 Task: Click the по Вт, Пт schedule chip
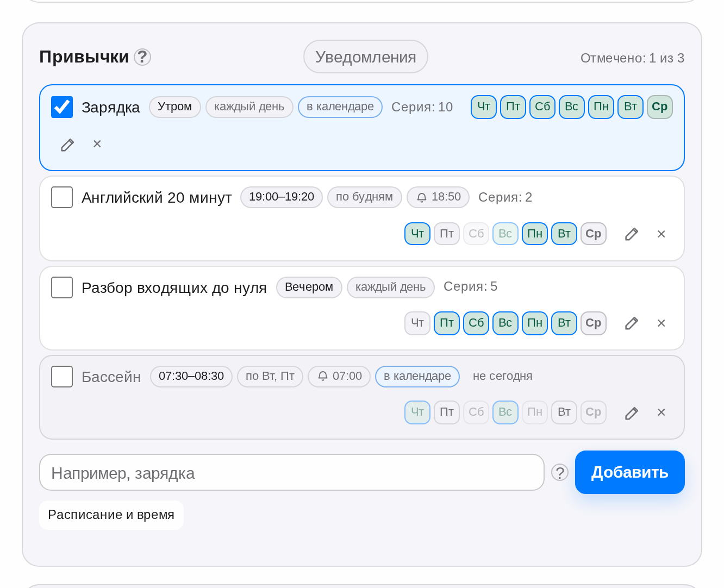tap(270, 377)
